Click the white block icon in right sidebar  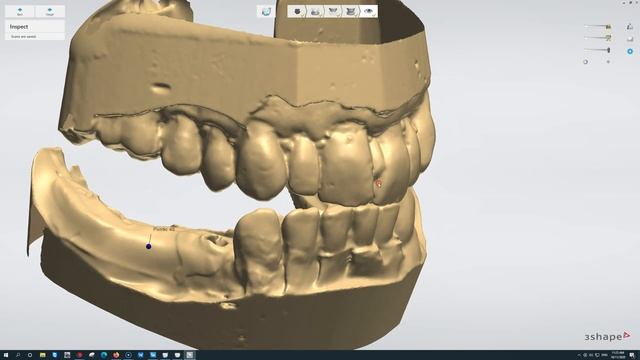click(630, 39)
